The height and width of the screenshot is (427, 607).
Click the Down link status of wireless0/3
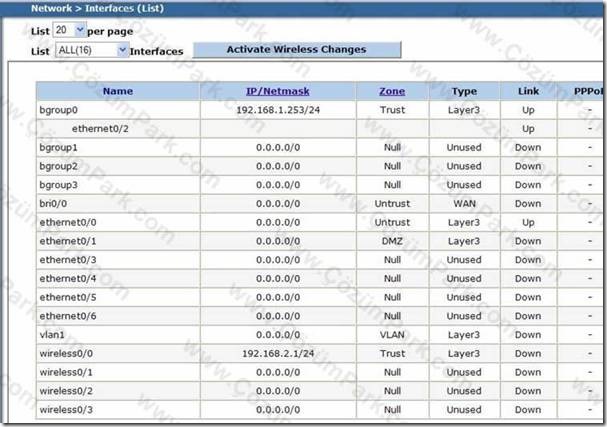(x=528, y=410)
